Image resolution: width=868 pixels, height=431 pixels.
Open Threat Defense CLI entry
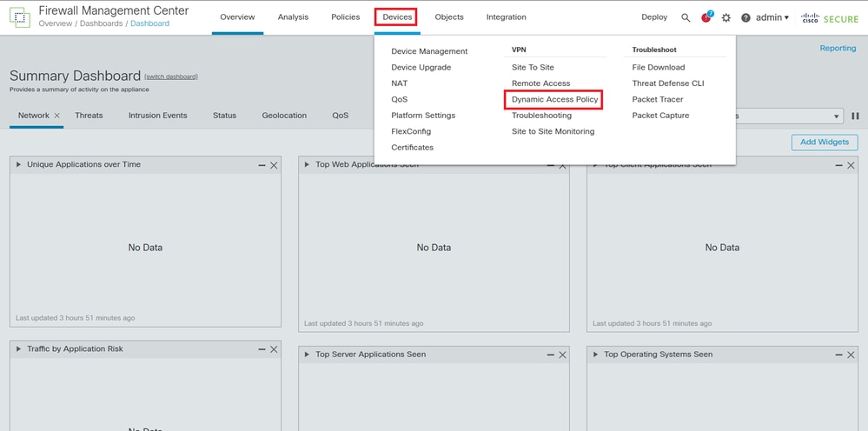pos(667,83)
